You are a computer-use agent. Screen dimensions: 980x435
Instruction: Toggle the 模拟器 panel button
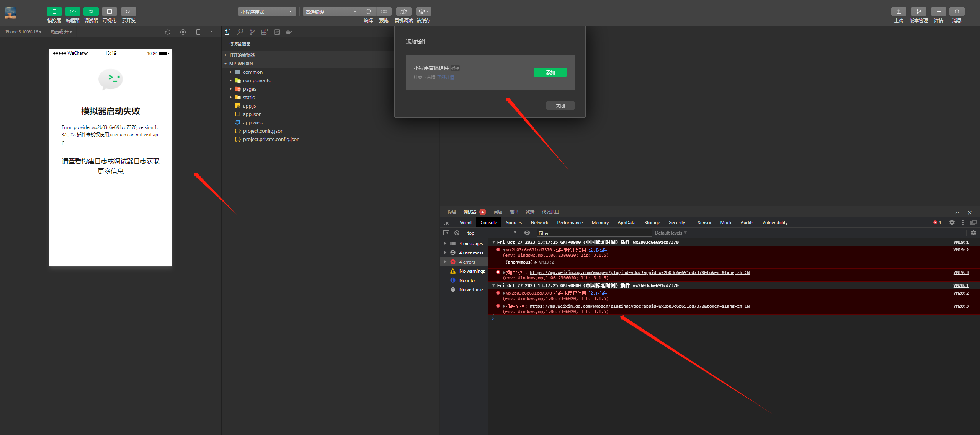pos(54,11)
